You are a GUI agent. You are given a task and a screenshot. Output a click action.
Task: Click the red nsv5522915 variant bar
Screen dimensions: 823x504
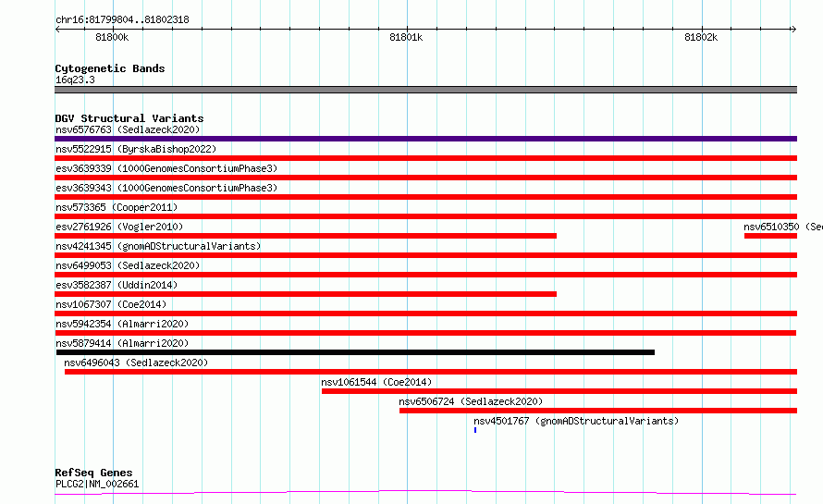click(425, 158)
